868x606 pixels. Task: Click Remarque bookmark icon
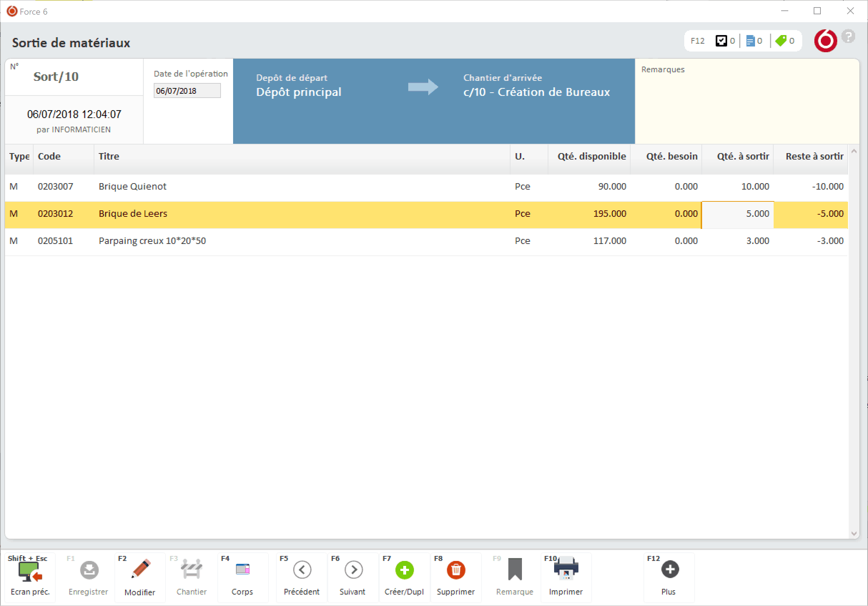[515, 569]
